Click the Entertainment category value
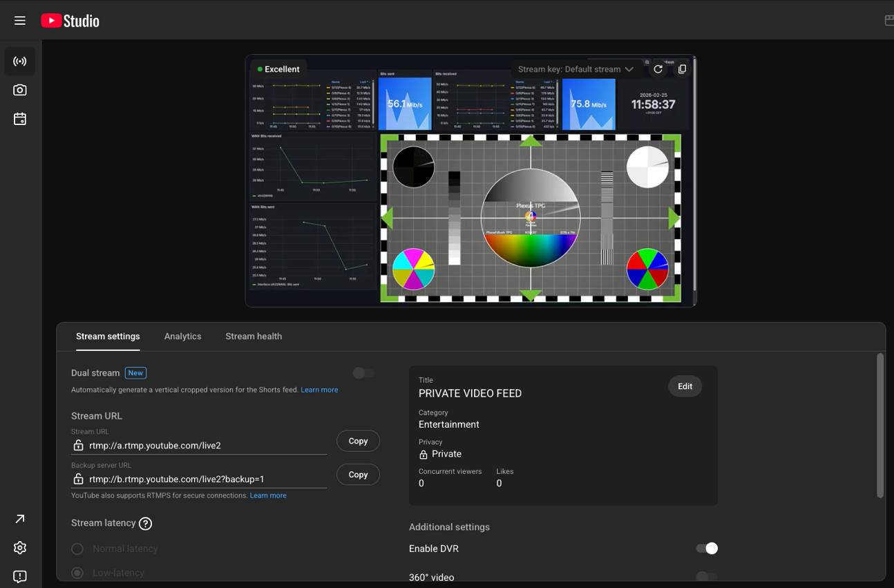Screen dimensions: 894x588 click(x=448, y=424)
